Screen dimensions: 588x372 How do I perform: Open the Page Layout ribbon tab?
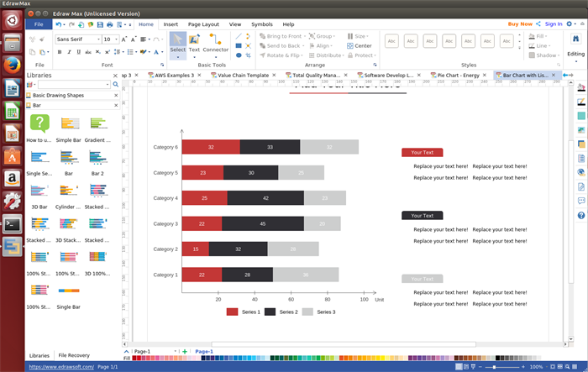pyautogui.click(x=203, y=24)
